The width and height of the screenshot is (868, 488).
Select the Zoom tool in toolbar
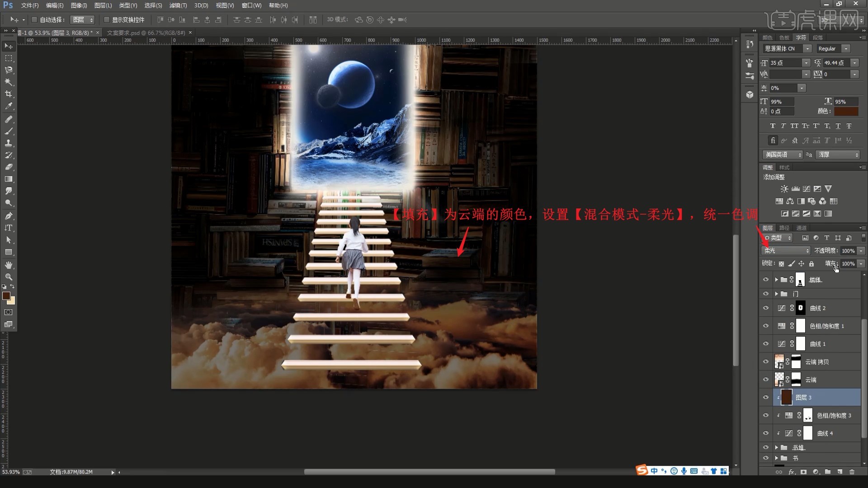9,277
